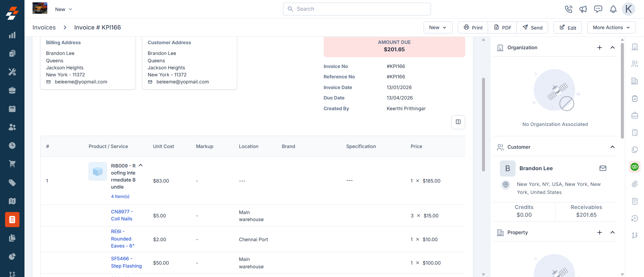Select the highlighted invoices calculator icon
644x277 pixels.
(x=12, y=220)
